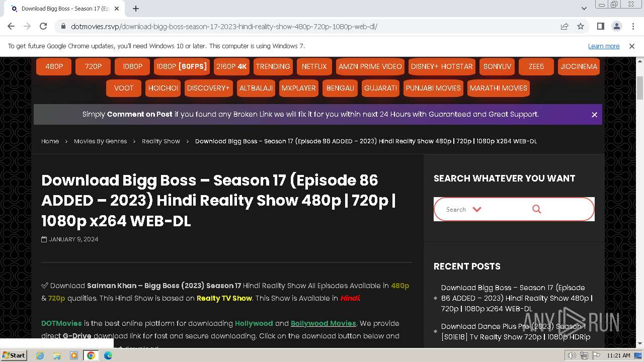The width and height of the screenshot is (644, 362).
Task: Open recent post Bigg Boss Season 17
Action: tap(517, 298)
